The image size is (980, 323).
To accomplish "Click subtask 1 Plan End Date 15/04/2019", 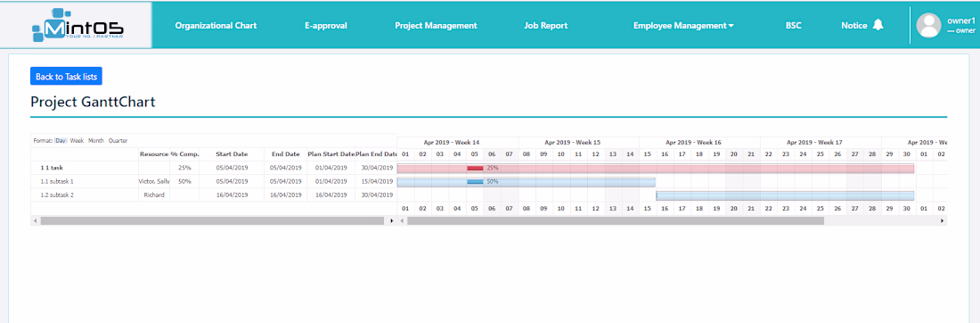I will (x=376, y=181).
